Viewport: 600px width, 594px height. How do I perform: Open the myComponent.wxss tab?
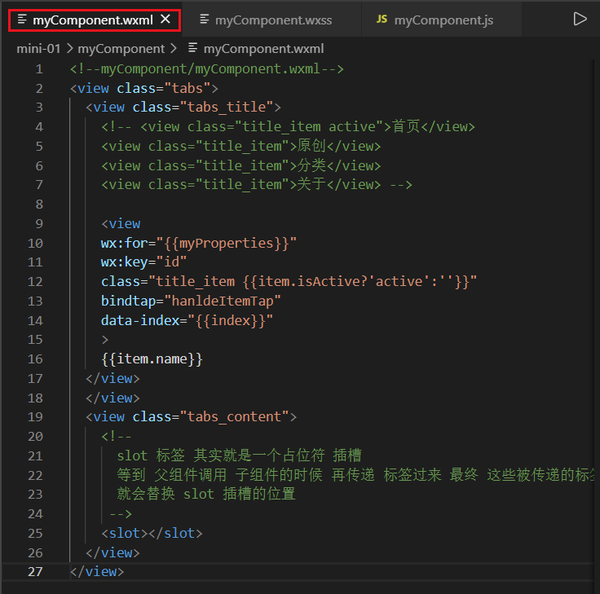click(273, 20)
